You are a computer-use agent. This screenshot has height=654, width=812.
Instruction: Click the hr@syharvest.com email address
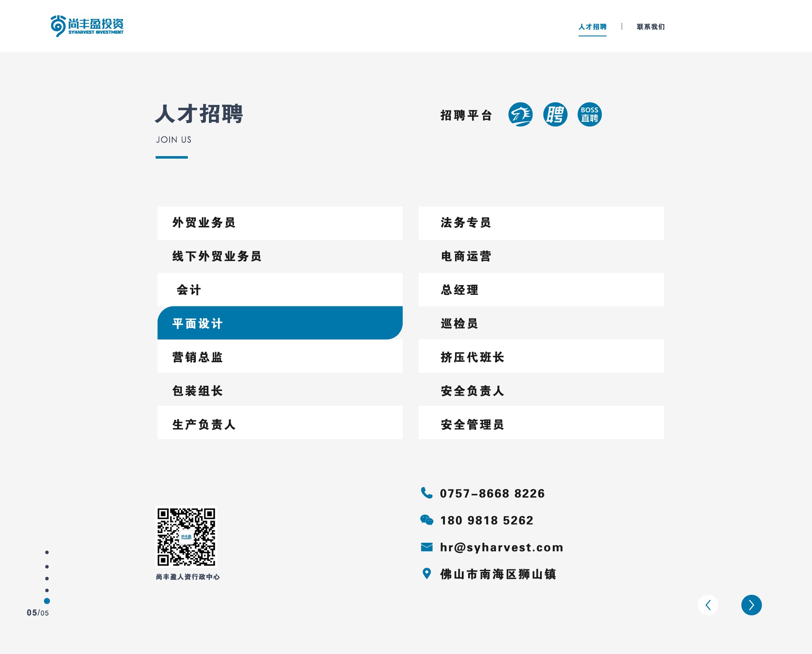coord(502,547)
